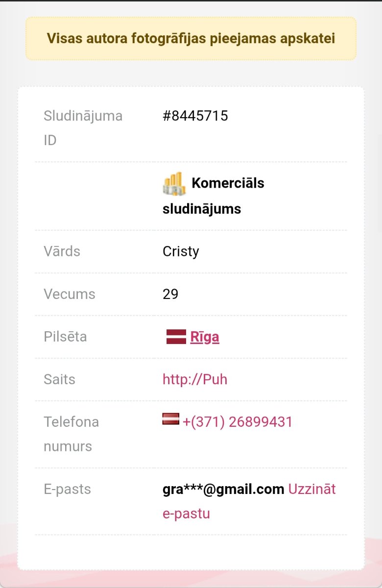Select the listing ID number #8445715
The image size is (382, 588).
click(x=195, y=116)
